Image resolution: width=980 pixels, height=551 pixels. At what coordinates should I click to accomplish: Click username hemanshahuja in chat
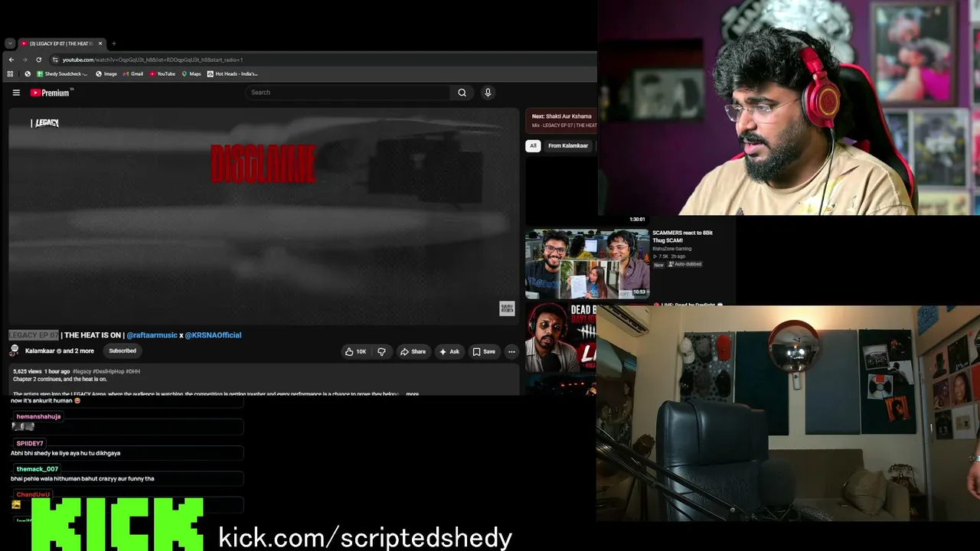pyautogui.click(x=38, y=417)
